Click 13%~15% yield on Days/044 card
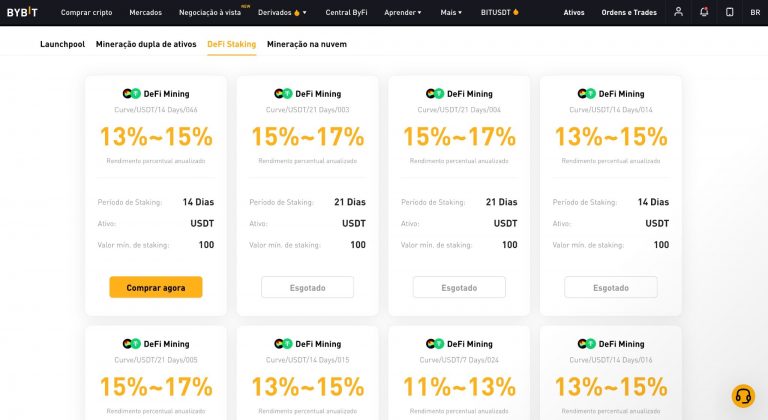This screenshot has width=768, height=420. coord(156,137)
